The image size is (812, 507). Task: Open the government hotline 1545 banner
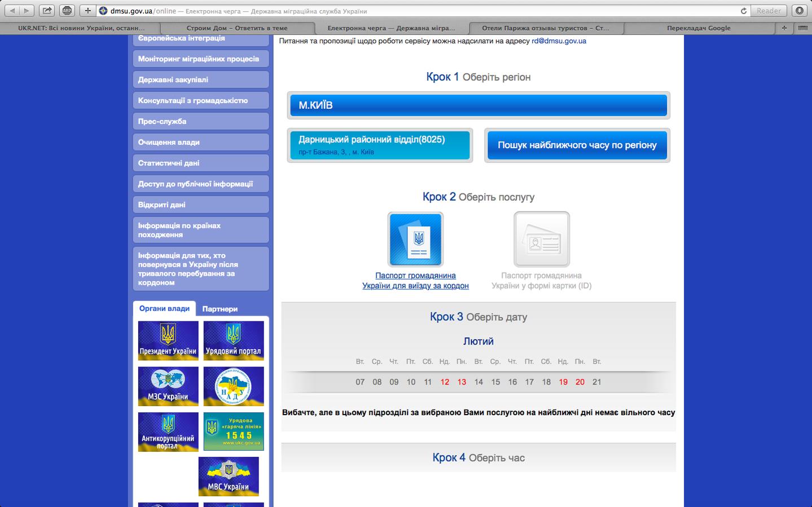tap(234, 432)
